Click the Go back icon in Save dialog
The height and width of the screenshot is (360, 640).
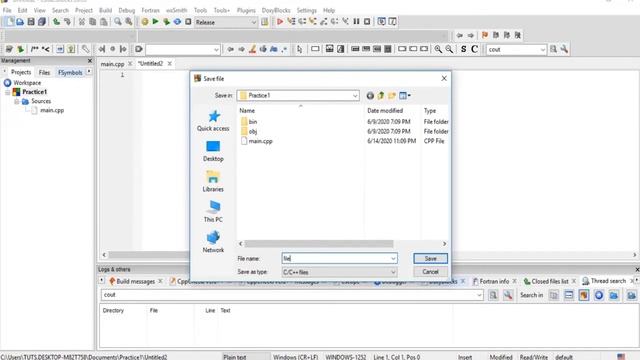(370, 96)
